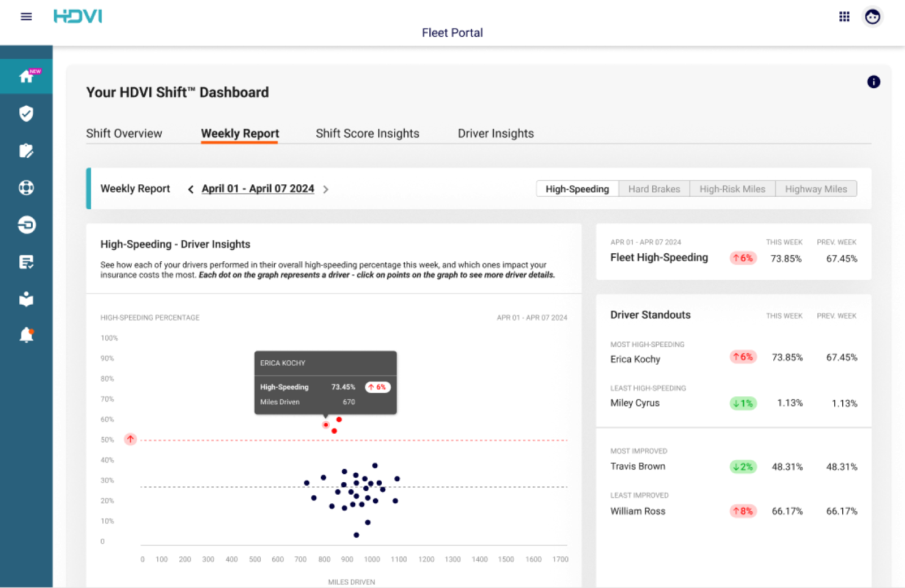This screenshot has height=588, width=905.
Task: Open the book reader sidebar icon
Action: point(26,299)
